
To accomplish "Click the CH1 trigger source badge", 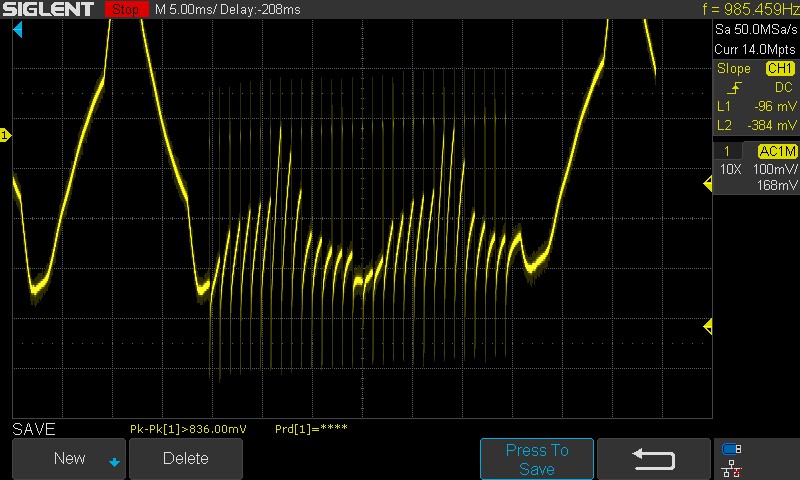I will [780, 68].
